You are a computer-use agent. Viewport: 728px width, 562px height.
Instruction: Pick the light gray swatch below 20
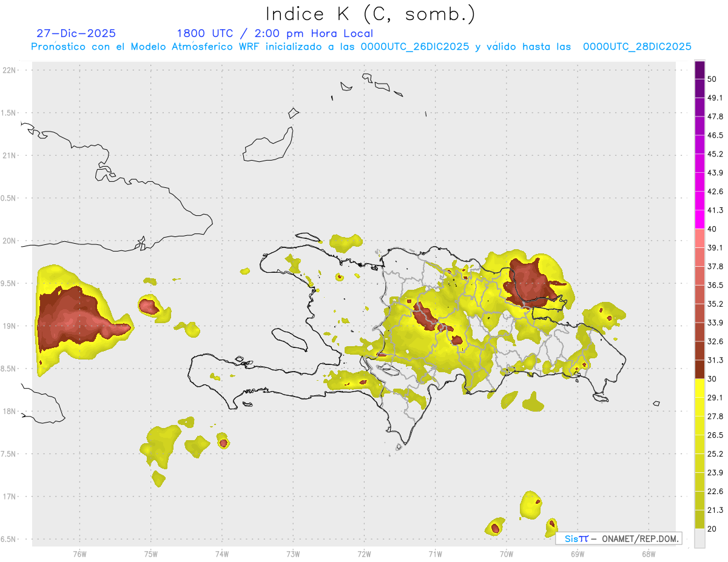coord(699,538)
